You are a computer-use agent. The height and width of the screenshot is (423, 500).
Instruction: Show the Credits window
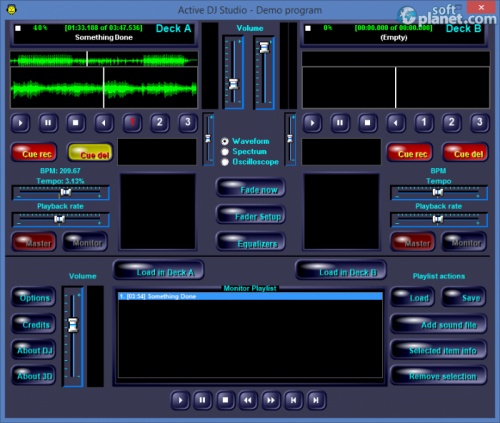click(34, 323)
